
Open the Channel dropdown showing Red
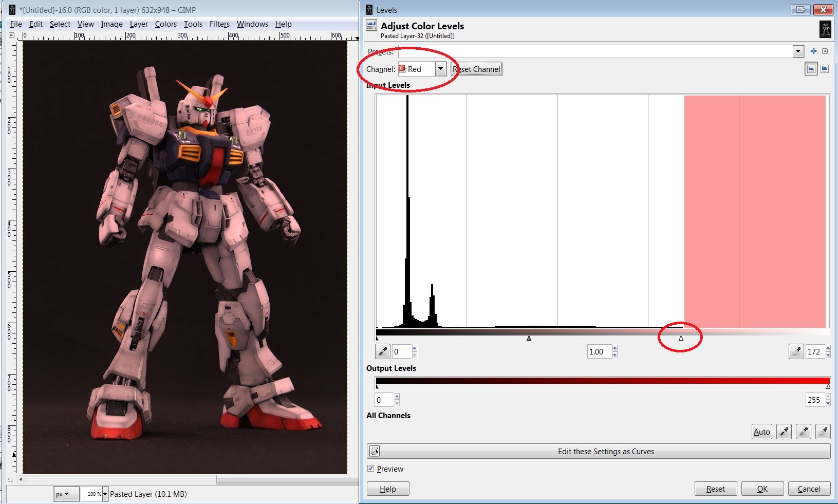click(x=422, y=69)
